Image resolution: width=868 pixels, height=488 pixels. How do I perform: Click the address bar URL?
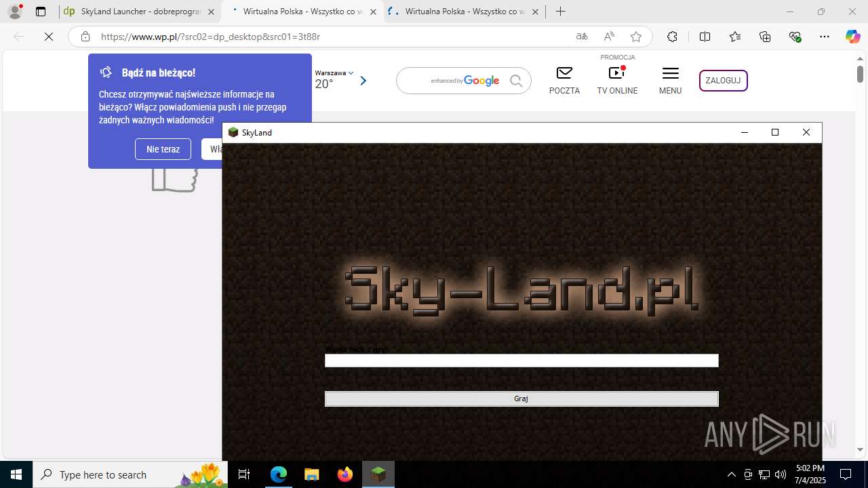point(210,37)
